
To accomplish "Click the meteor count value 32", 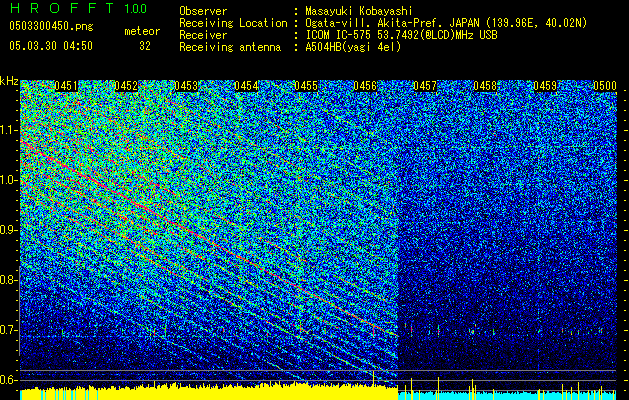I will tap(145, 46).
